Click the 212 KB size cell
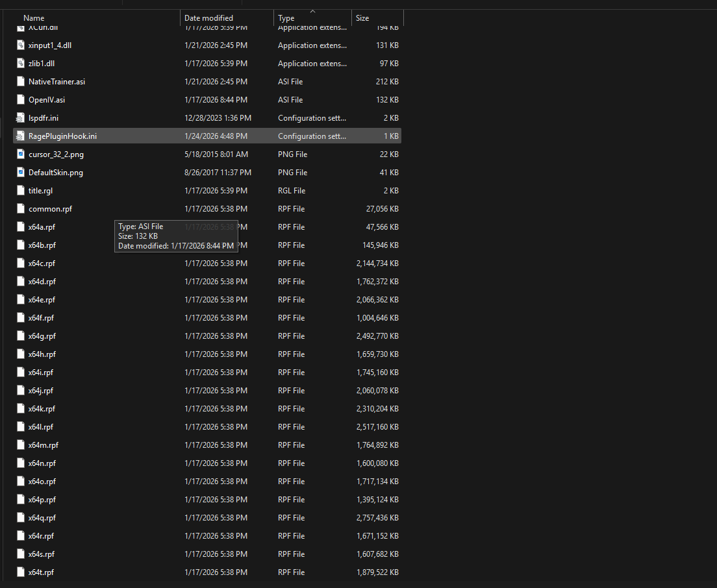The height and width of the screenshot is (588, 717). [387, 81]
